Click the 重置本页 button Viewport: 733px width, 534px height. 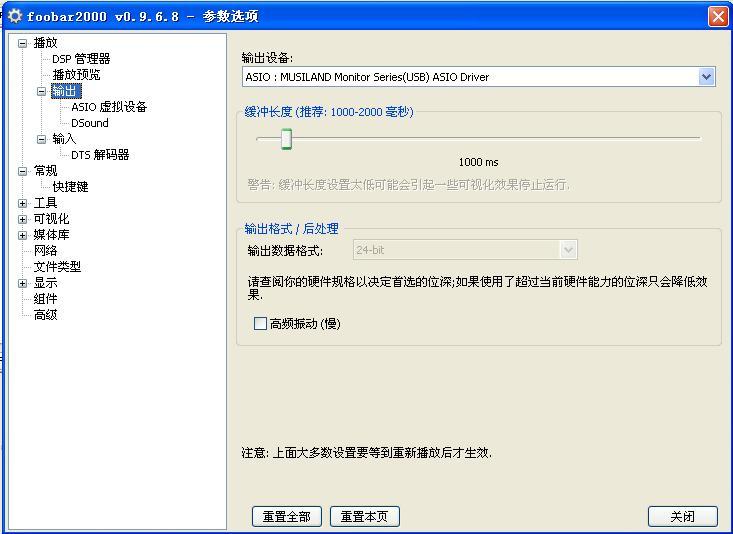pyautogui.click(x=365, y=517)
